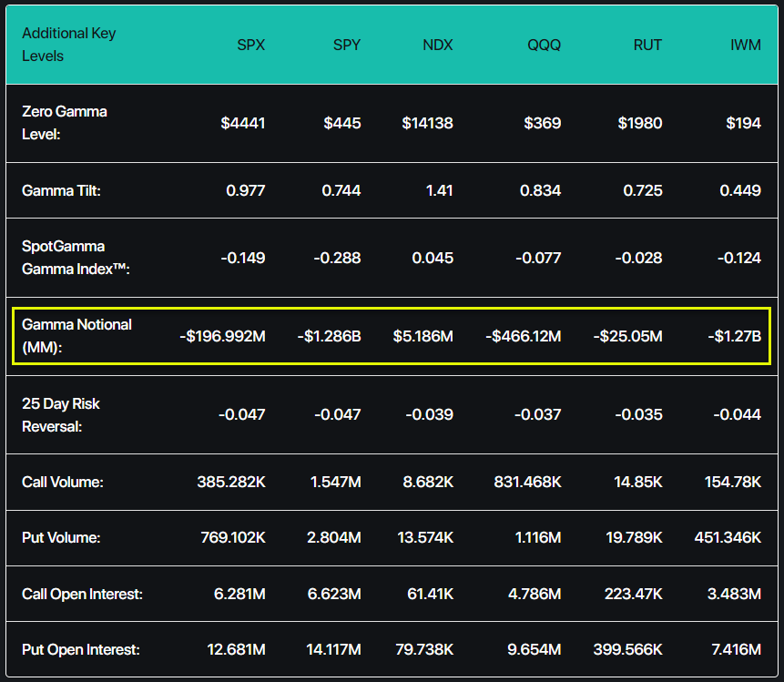The width and height of the screenshot is (784, 682).
Task: Select IWM put volume 451.346K
Action: coord(728,537)
